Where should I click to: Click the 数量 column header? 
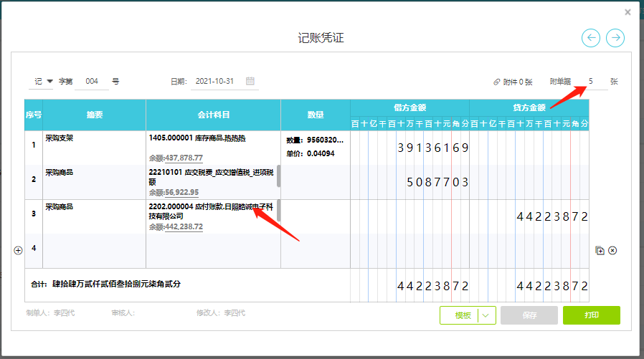point(316,115)
